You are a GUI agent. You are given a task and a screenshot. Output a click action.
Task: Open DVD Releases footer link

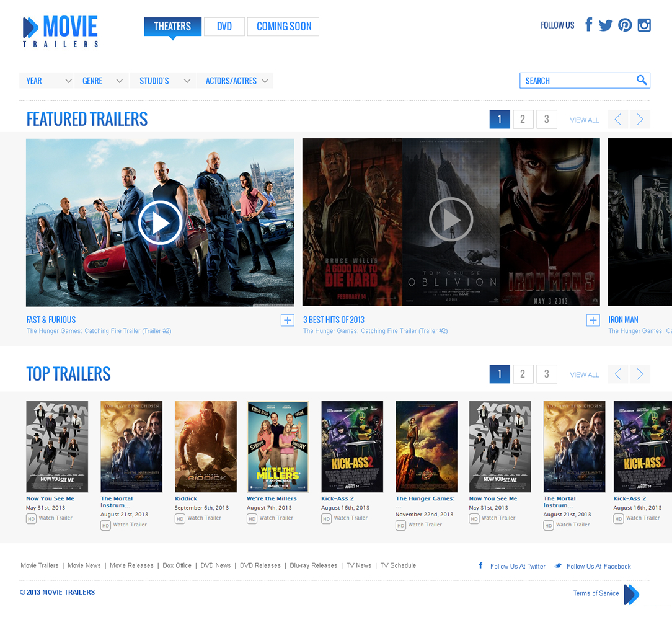tap(260, 565)
